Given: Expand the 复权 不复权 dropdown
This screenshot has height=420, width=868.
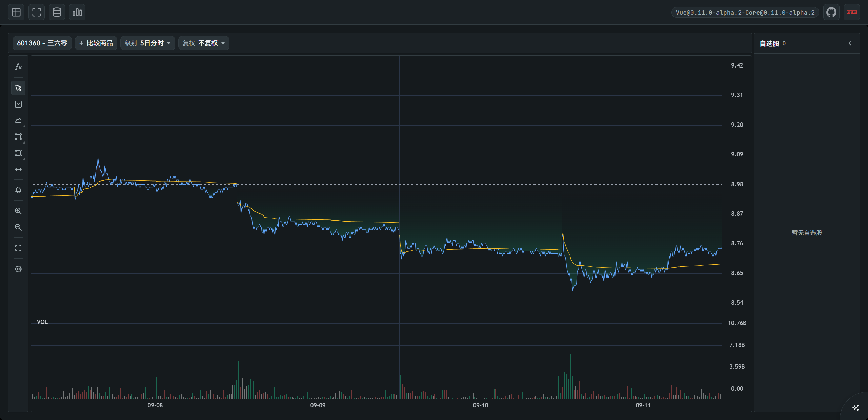Looking at the screenshot, I should coord(204,43).
